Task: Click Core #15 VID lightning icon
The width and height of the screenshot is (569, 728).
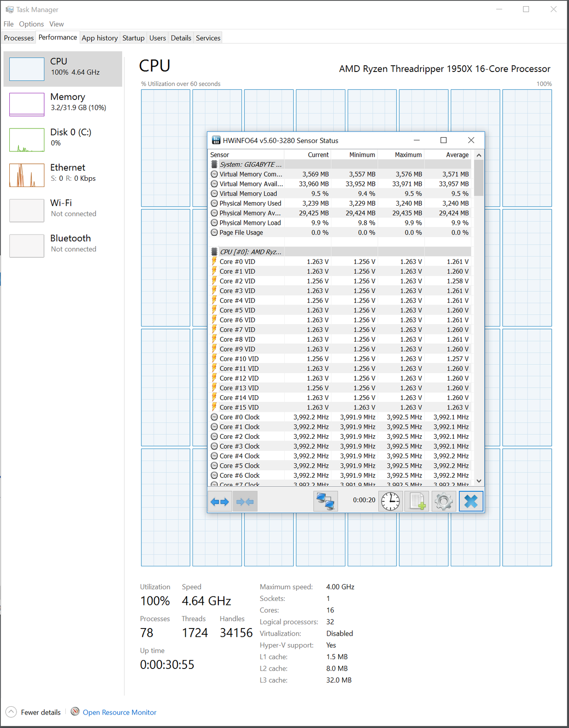Action: coord(214,407)
